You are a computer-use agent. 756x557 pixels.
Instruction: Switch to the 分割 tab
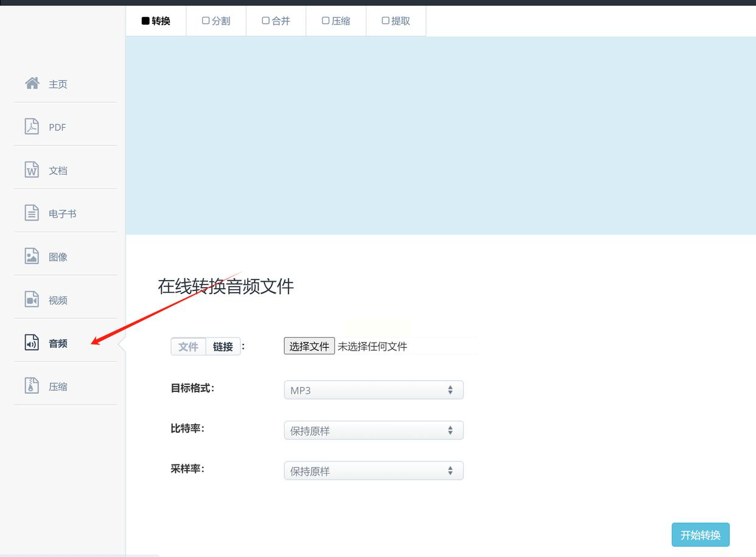[216, 21]
